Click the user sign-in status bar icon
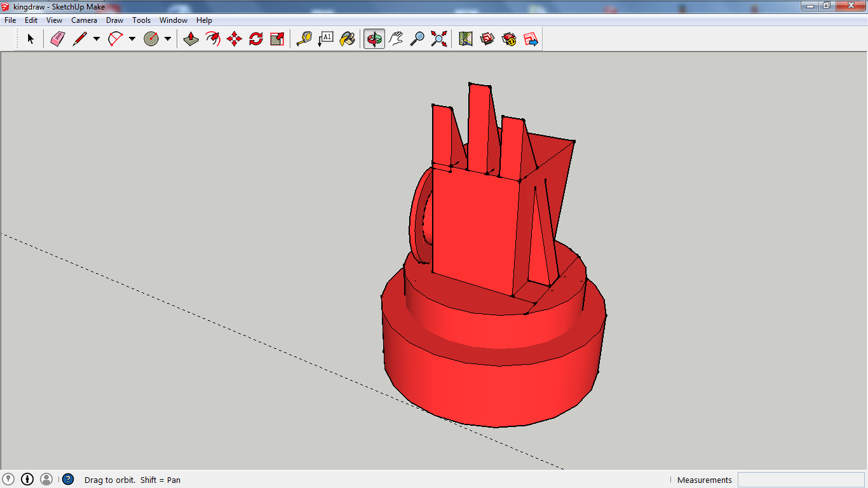Screen dimensions: 868x488 (x=46, y=479)
